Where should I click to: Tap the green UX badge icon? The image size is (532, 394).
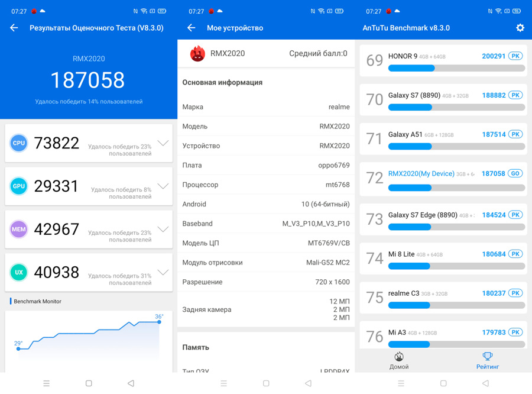19,272
